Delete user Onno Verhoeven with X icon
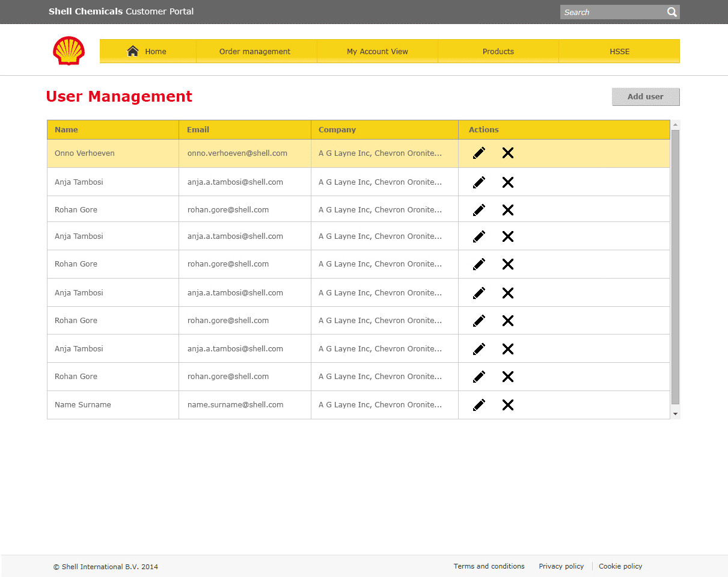Image resolution: width=728 pixels, height=577 pixels. 508,153
